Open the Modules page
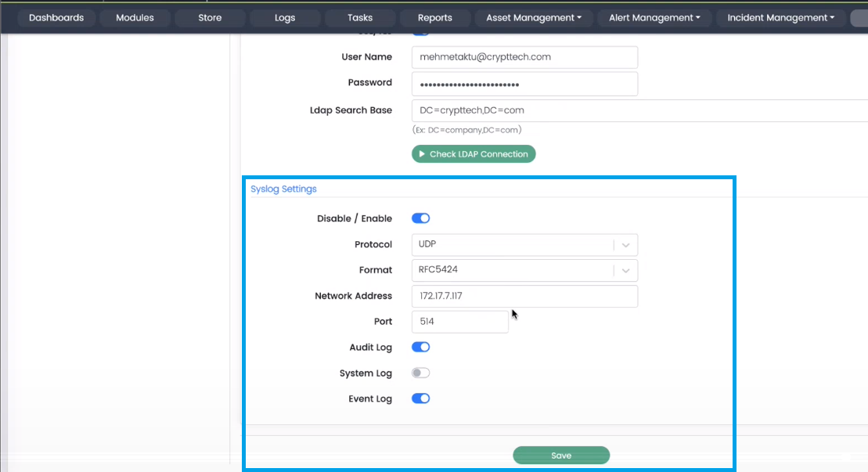 click(x=135, y=17)
